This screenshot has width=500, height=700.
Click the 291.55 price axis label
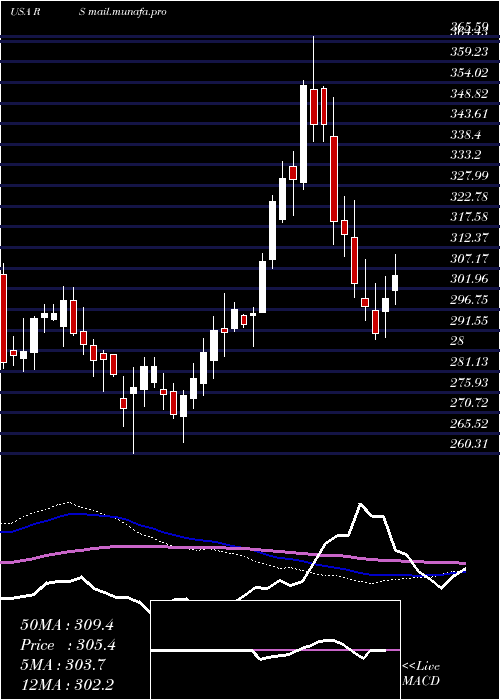coord(469,321)
